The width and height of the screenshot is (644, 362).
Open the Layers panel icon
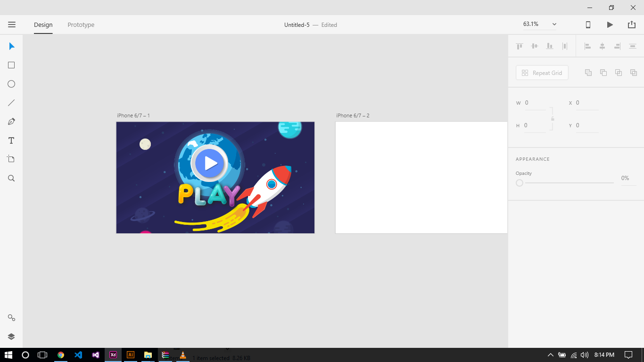pyautogui.click(x=11, y=337)
